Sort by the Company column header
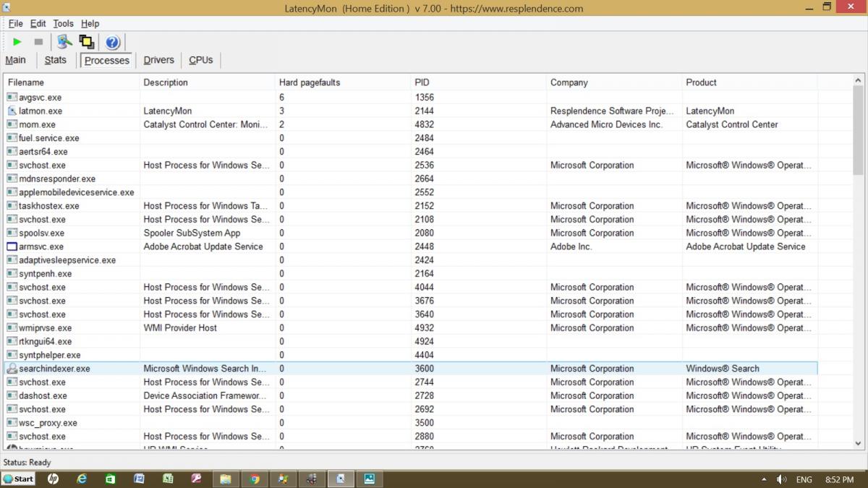This screenshot has height=488, width=868. tap(614, 82)
